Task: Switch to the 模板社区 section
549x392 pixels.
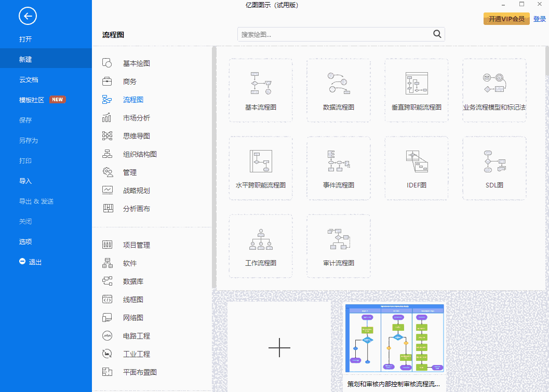Action: click(x=31, y=99)
